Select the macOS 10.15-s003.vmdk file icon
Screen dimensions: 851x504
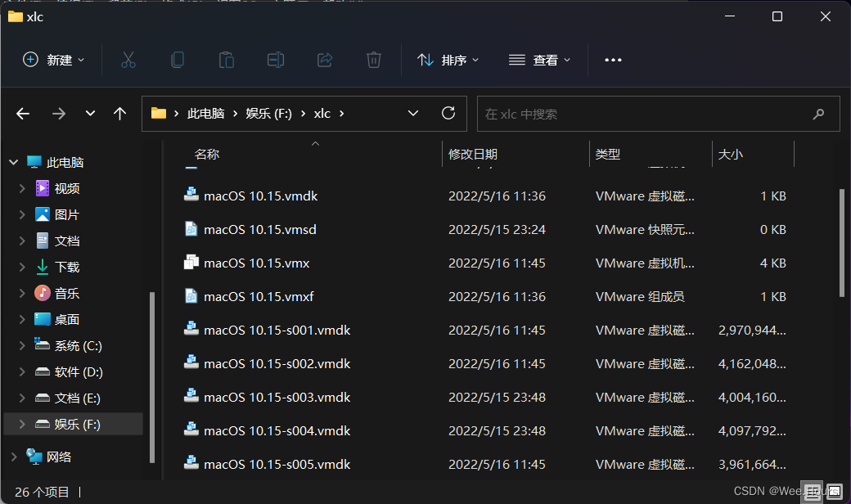(x=191, y=396)
